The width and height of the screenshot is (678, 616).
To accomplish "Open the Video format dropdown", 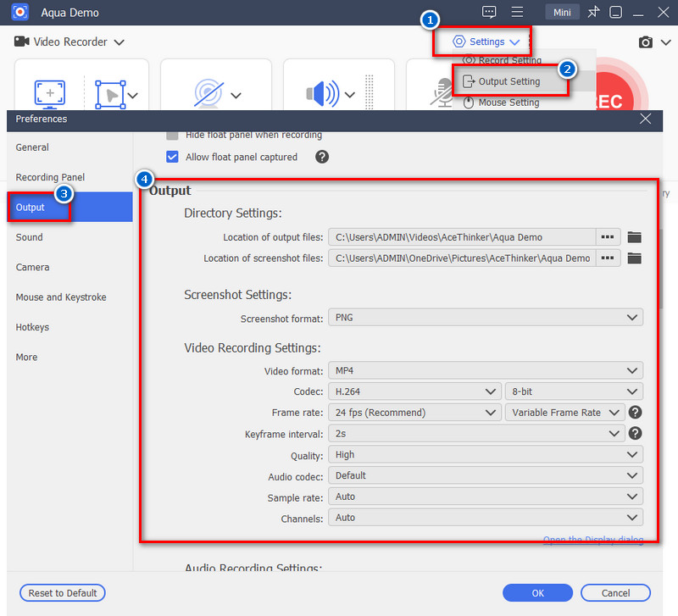I will point(485,370).
